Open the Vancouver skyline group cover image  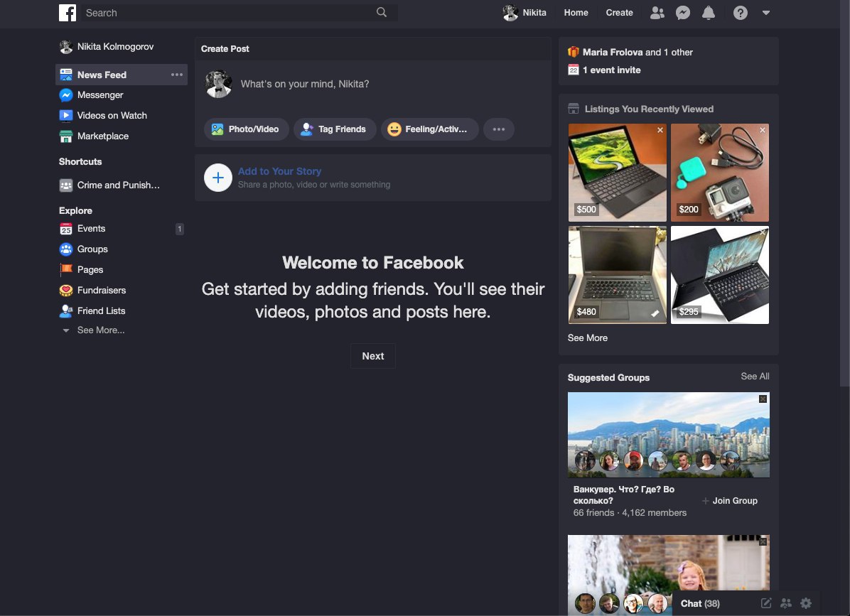[x=668, y=435]
